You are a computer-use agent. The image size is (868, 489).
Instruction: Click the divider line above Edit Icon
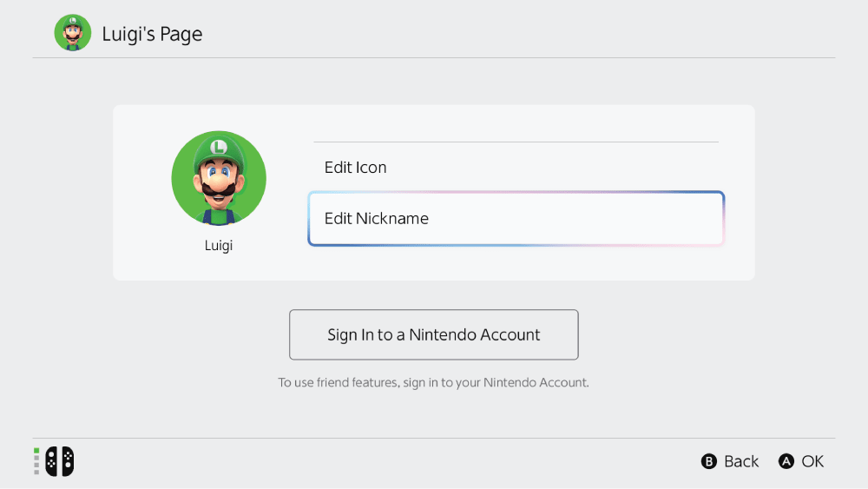click(516, 142)
